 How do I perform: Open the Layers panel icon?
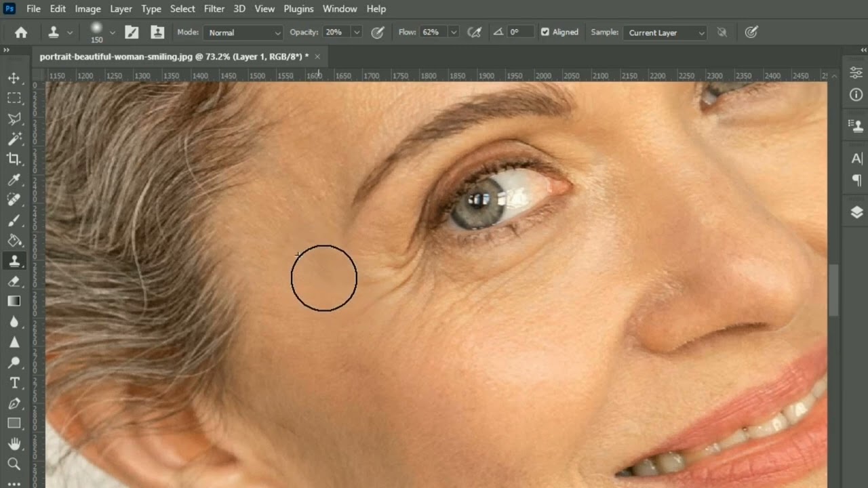856,212
